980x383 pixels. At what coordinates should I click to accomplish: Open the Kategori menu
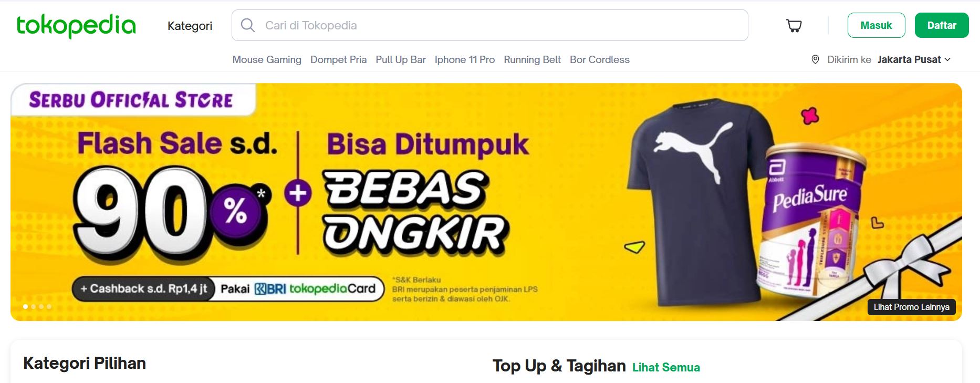click(190, 26)
